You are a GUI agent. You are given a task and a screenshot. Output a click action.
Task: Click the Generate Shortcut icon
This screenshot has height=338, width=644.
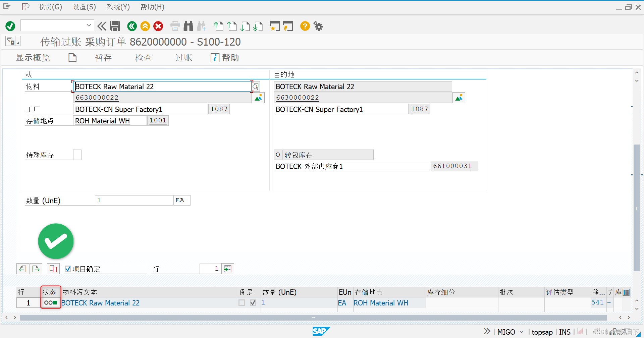click(288, 26)
